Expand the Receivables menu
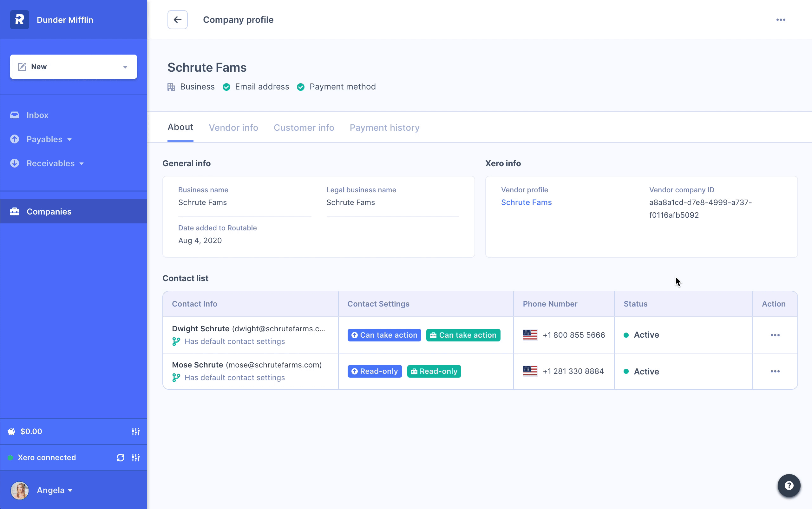 point(55,164)
